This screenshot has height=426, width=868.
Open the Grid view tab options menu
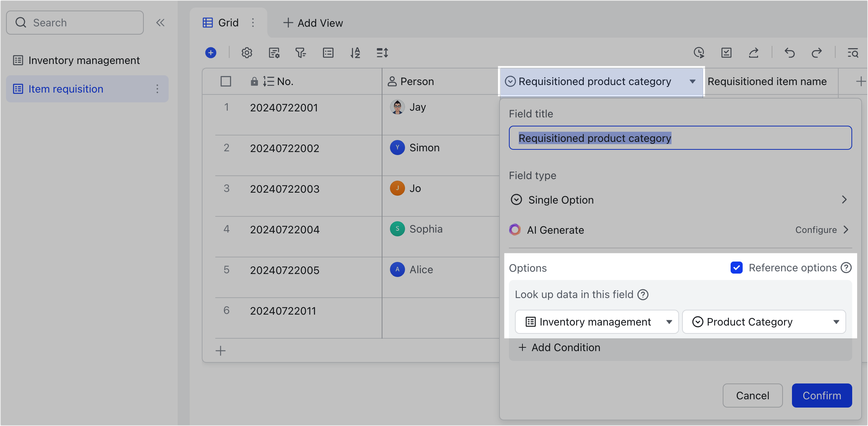253,23
